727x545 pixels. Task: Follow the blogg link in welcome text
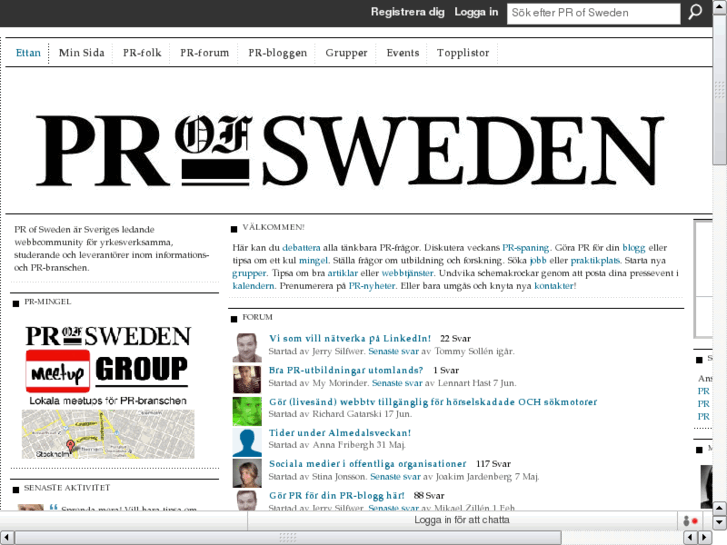pyautogui.click(x=633, y=248)
